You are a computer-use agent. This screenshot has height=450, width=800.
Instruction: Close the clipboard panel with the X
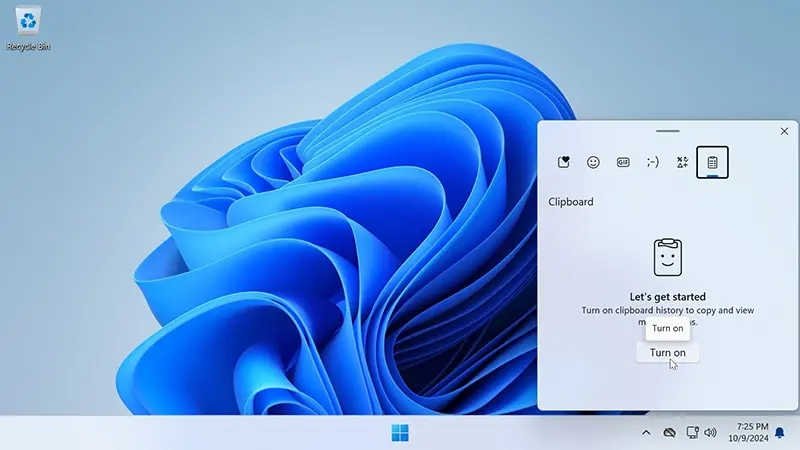784,131
